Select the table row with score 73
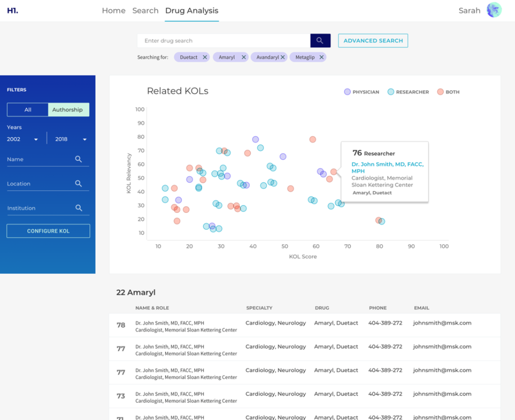 click(x=305, y=397)
